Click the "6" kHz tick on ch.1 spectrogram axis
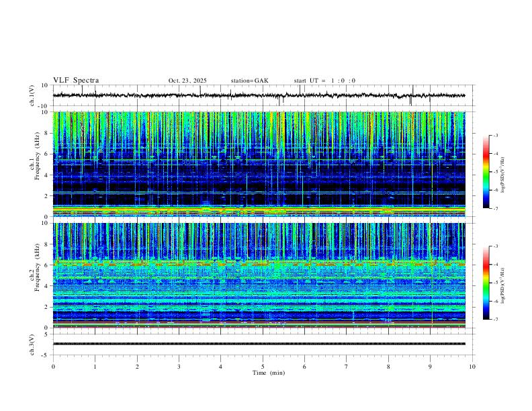Screen dimensions: 532x411 pyautogui.click(x=47, y=154)
